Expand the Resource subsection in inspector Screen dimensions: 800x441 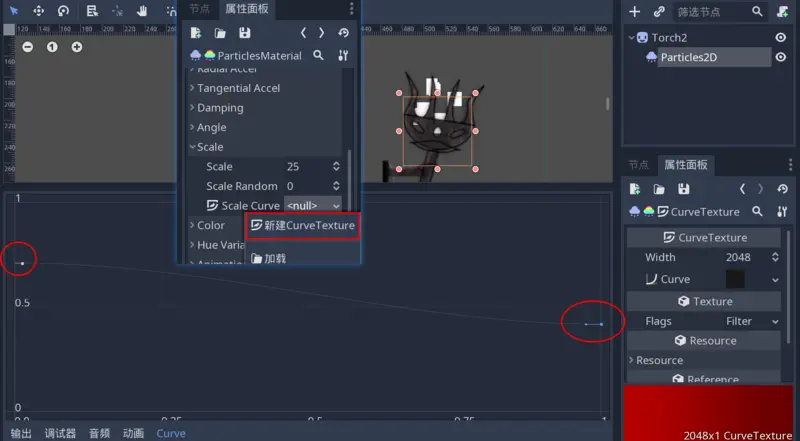tap(632, 360)
